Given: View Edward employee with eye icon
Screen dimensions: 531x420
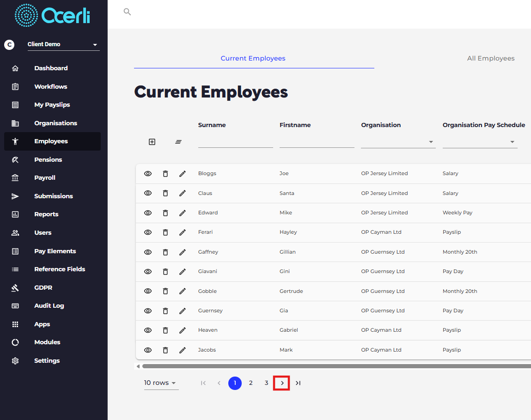Looking at the screenshot, I should (148, 213).
